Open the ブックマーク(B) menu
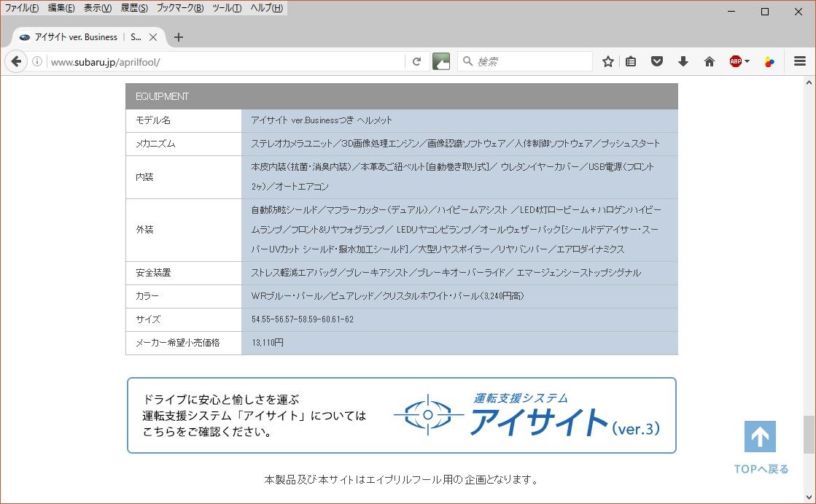Screen dimensions: 816x504 (x=180, y=8)
